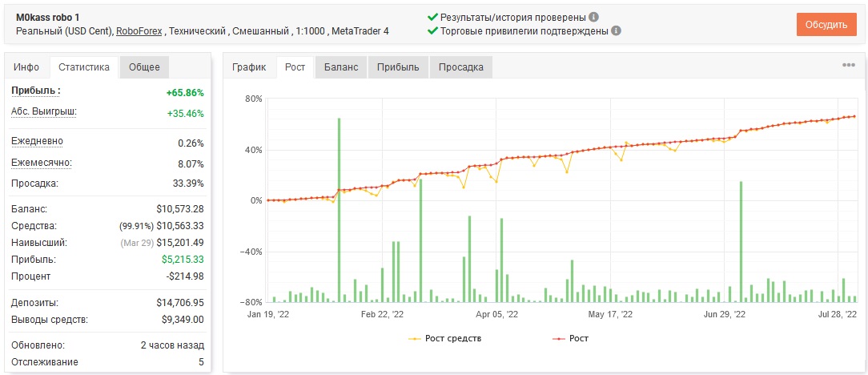Click the Jun 29, '22 axis label
The height and width of the screenshot is (375, 868).
(725, 314)
